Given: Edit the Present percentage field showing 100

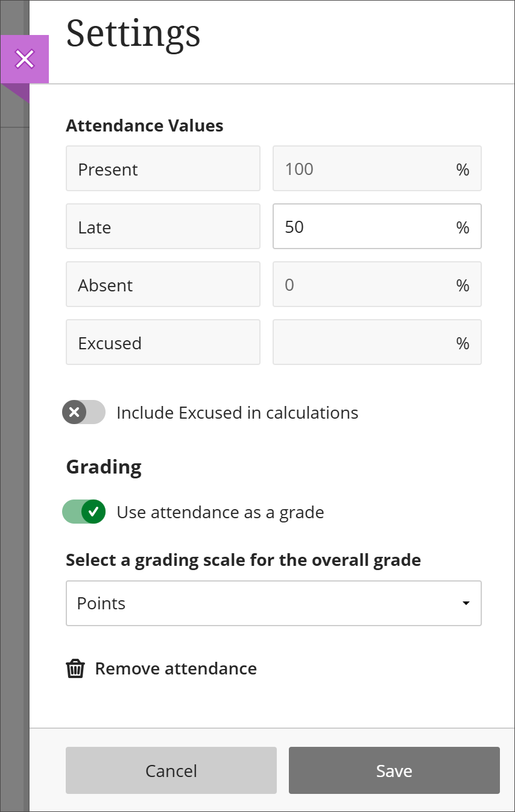Looking at the screenshot, I should pos(377,168).
